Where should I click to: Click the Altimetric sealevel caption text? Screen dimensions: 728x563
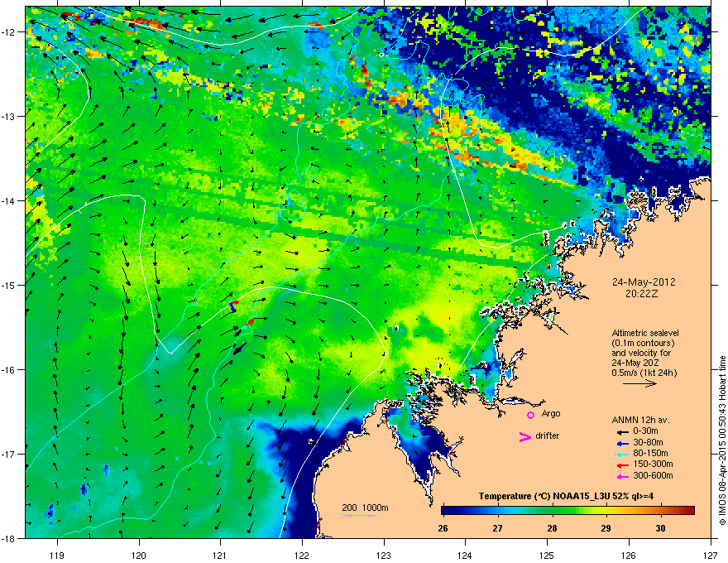click(645, 333)
